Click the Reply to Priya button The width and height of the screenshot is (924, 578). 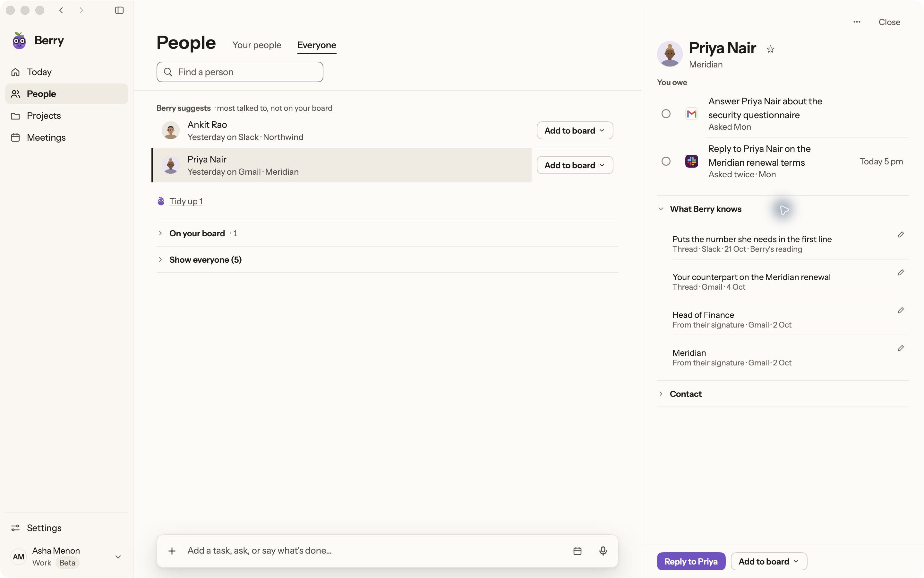coord(691,561)
